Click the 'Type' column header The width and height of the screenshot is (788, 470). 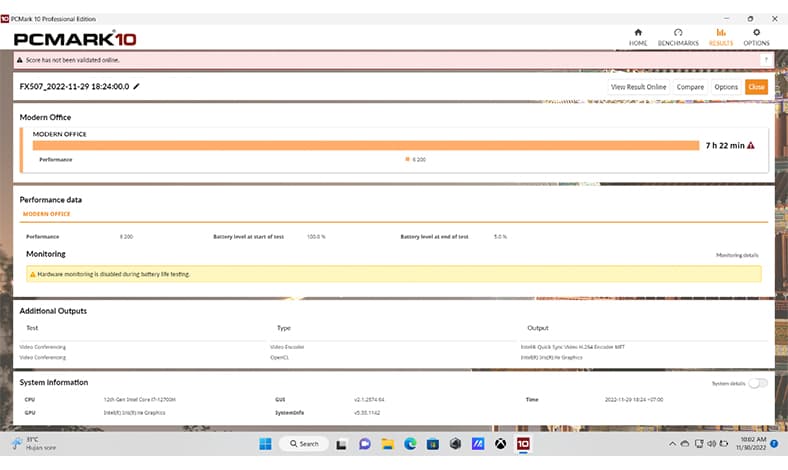(284, 328)
